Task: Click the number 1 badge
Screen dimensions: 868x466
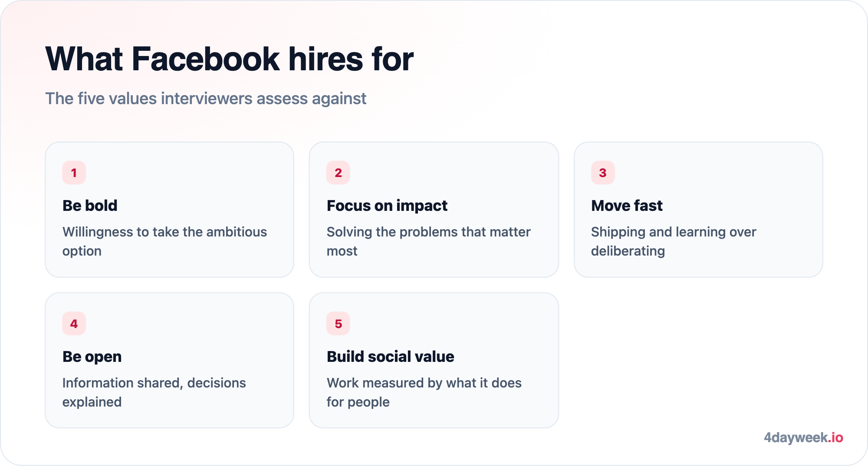Action: click(x=74, y=173)
